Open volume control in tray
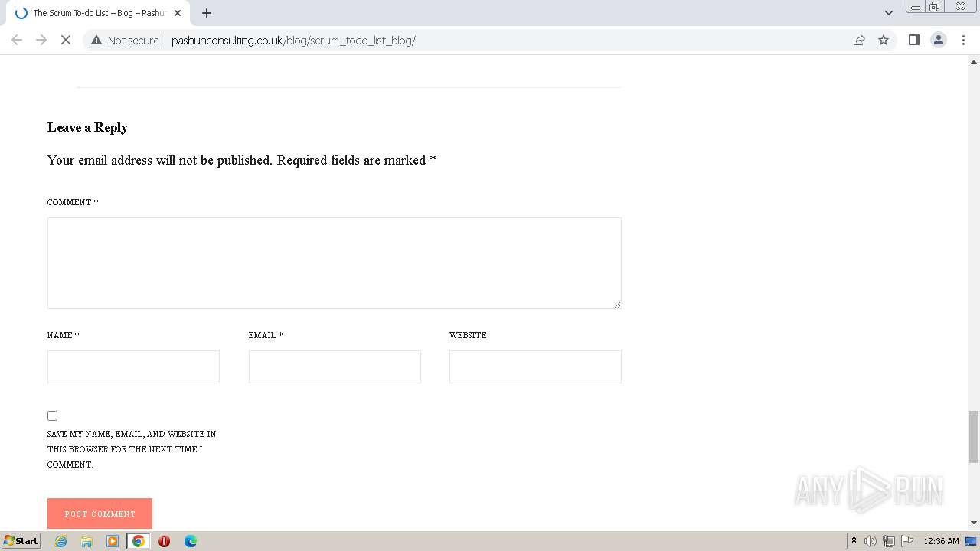Image resolution: width=980 pixels, height=551 pixels. tap(871, 541)
